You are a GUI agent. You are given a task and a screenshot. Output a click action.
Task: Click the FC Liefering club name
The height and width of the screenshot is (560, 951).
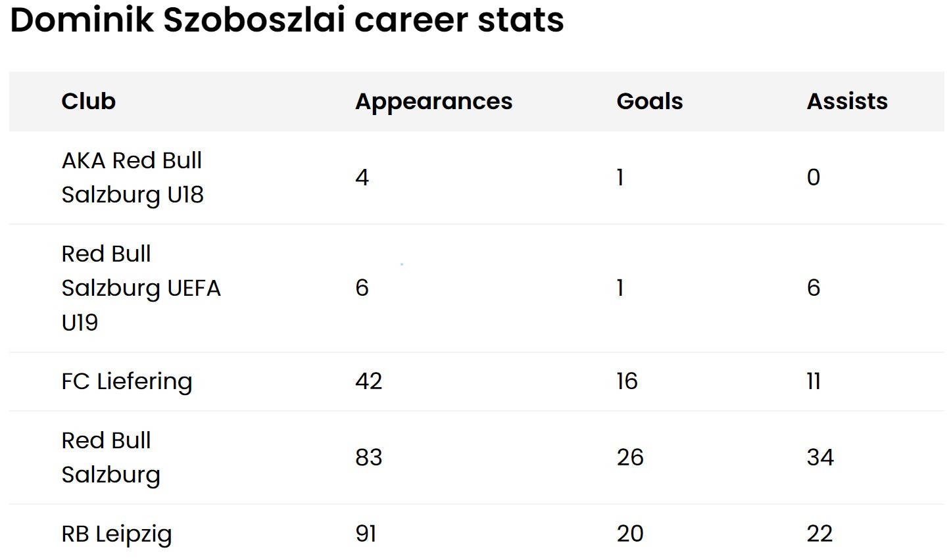pyautogui.click(x=126, y=381)
